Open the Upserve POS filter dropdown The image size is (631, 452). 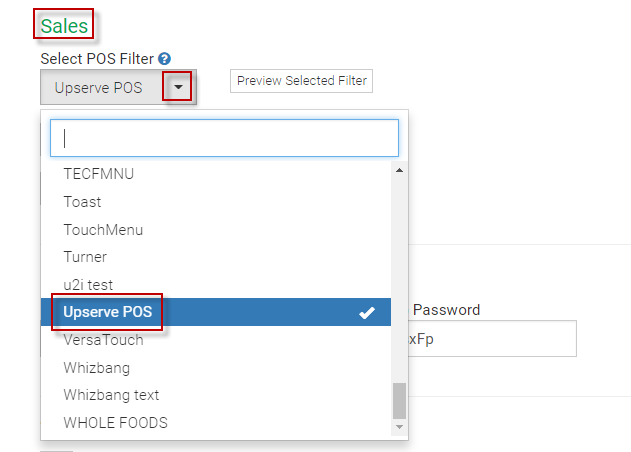pos(105,88)
